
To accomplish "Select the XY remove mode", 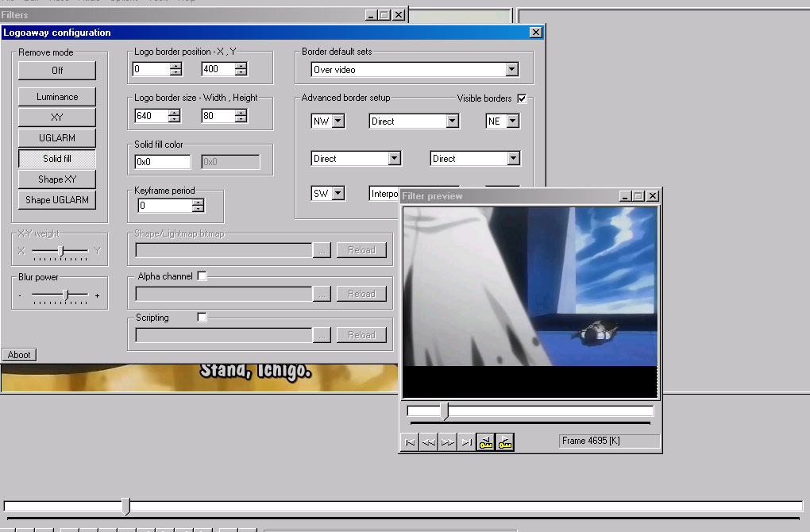I will (57, 118).
